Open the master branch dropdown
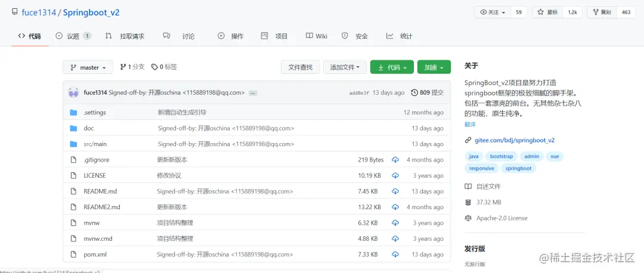This screenshot has height=273, width=644. coord(88,67)
